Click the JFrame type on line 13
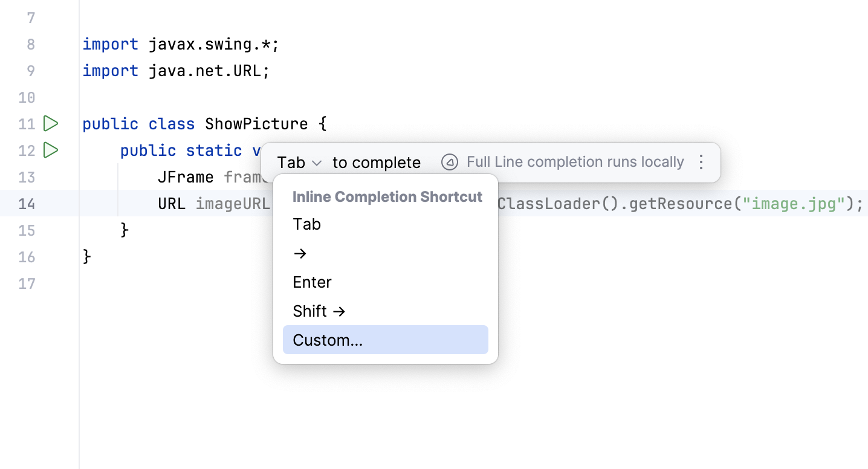This screenshot has width=868, height=469. click(x=183, y=177)
